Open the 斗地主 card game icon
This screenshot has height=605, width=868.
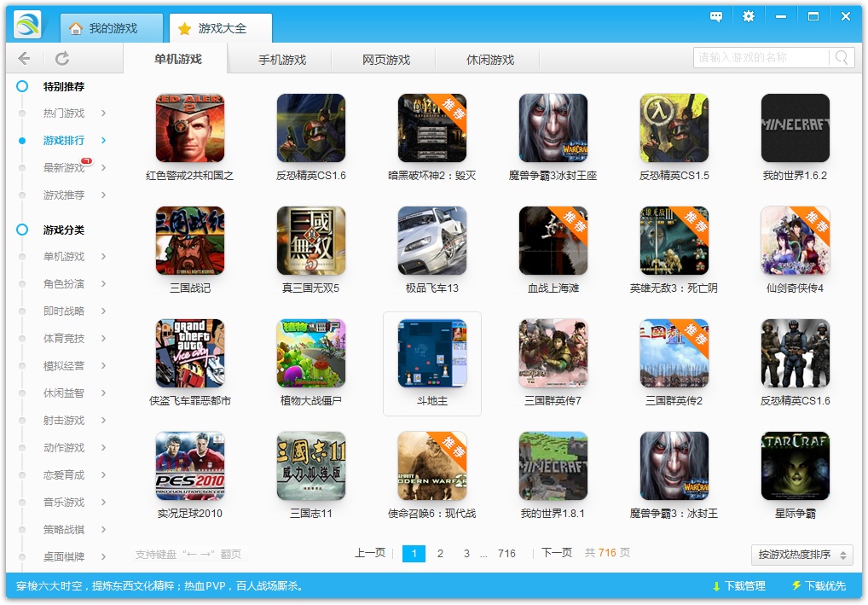(431, 353)
